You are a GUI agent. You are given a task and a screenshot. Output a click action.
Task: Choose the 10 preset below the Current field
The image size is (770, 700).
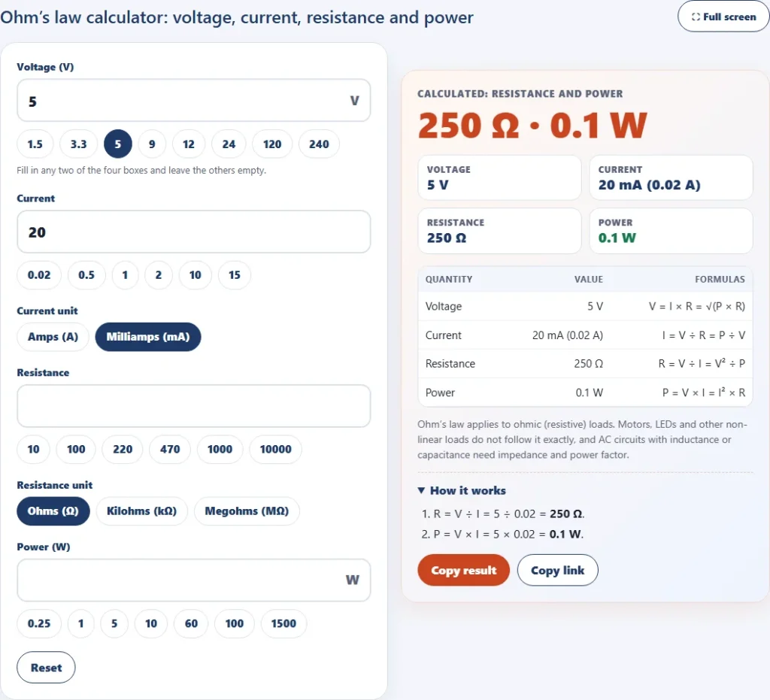196,275
